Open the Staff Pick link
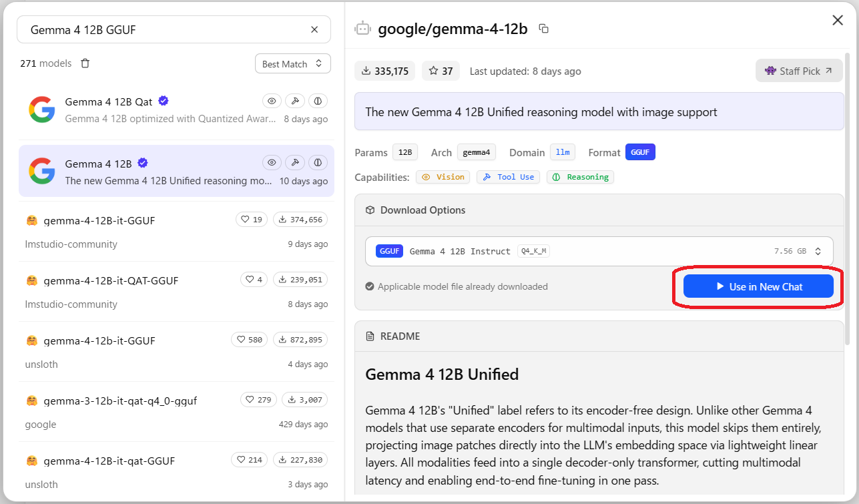This screenshot has width=859, height=504. point(799,71)
